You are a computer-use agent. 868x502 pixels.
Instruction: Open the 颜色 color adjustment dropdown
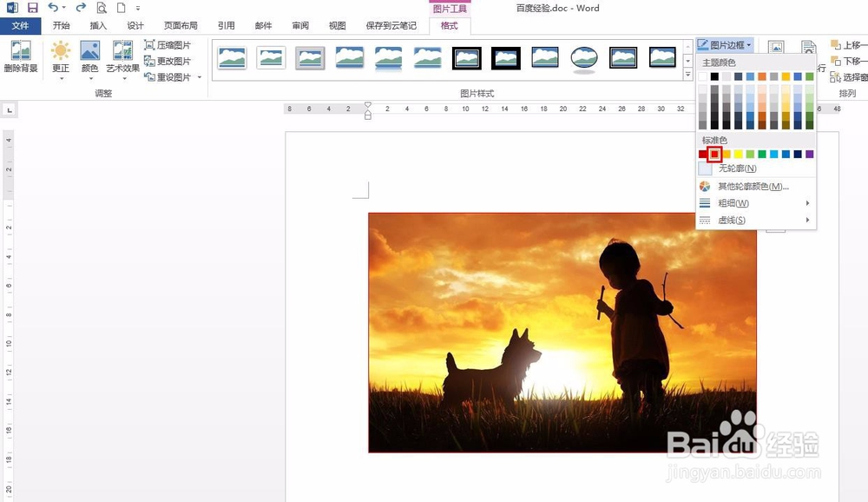(89, 60)
